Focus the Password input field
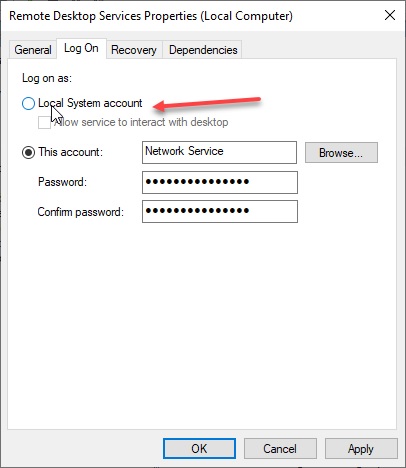Screen dimensions: 406x468 (220, 182)
